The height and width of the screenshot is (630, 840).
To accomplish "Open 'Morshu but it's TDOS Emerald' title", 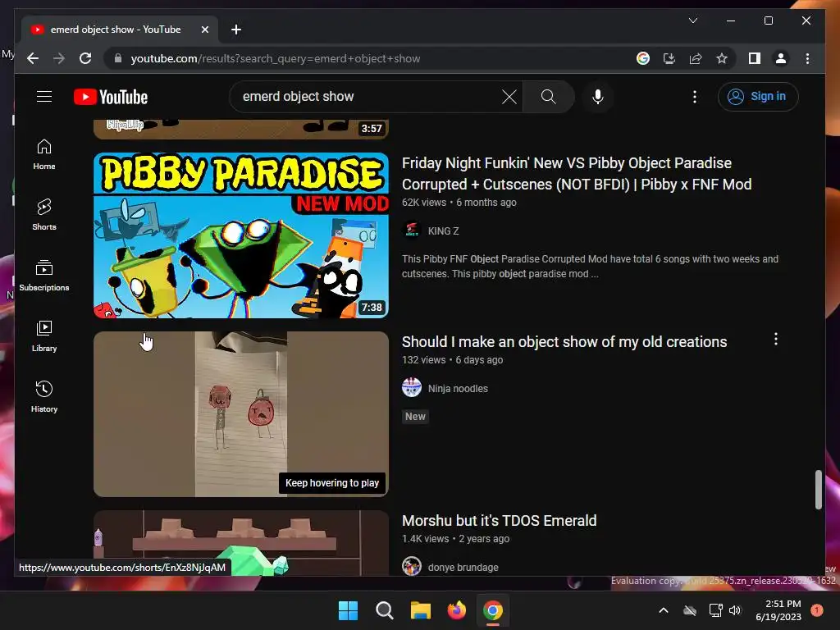I will pyautogui.click(x=499, y=521).
